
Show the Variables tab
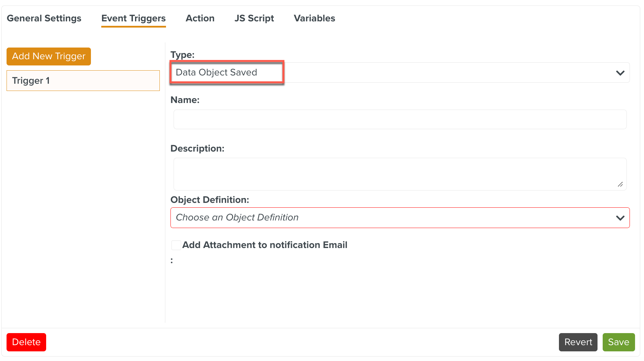[314, 18]
